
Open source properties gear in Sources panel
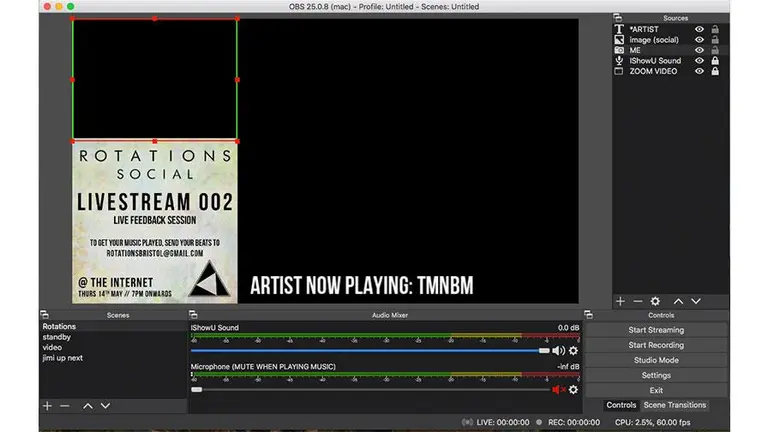pos(655,301)
